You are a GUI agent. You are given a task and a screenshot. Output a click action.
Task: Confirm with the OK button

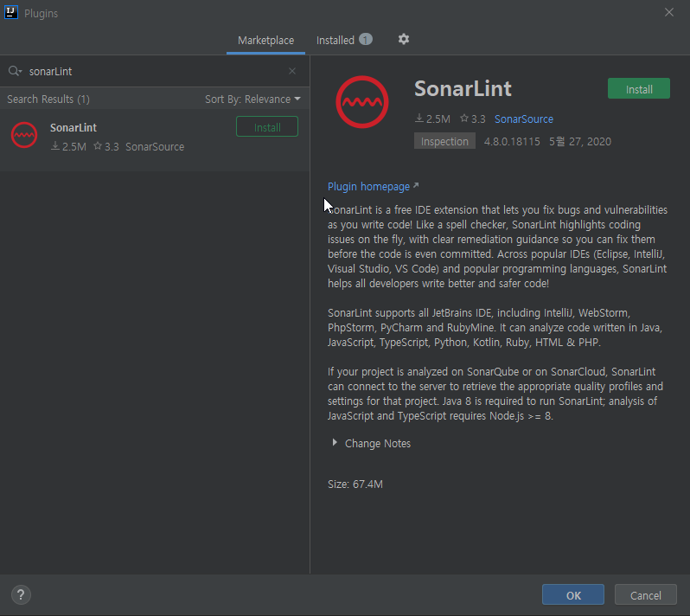click(573, 595)
